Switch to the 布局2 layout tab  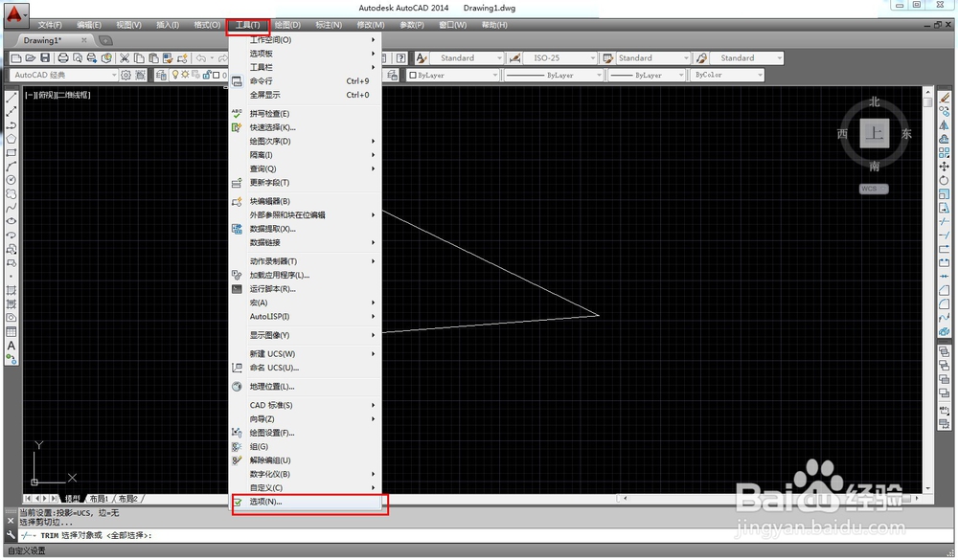pyautogui.click(x=128, y=499)
